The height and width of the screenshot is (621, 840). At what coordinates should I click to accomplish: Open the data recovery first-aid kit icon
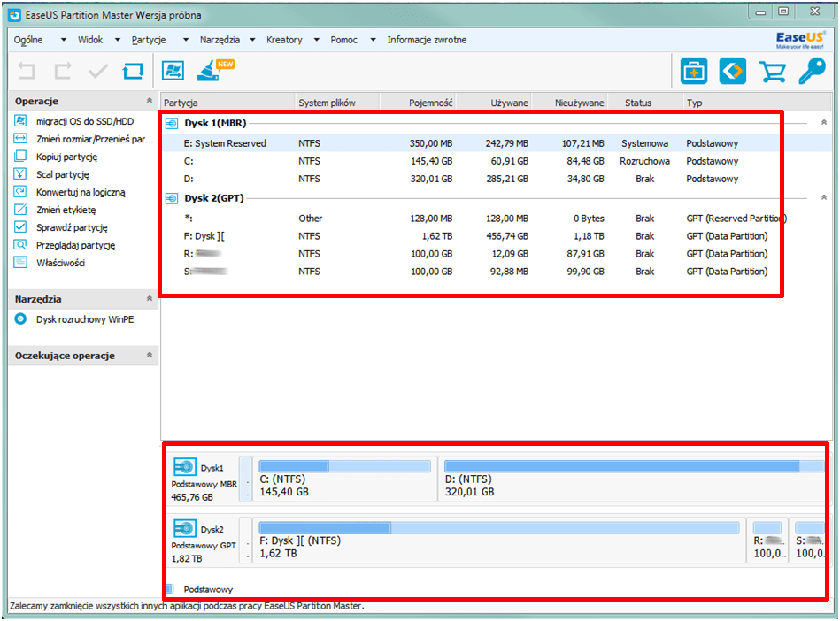click(x=694, y=71)
